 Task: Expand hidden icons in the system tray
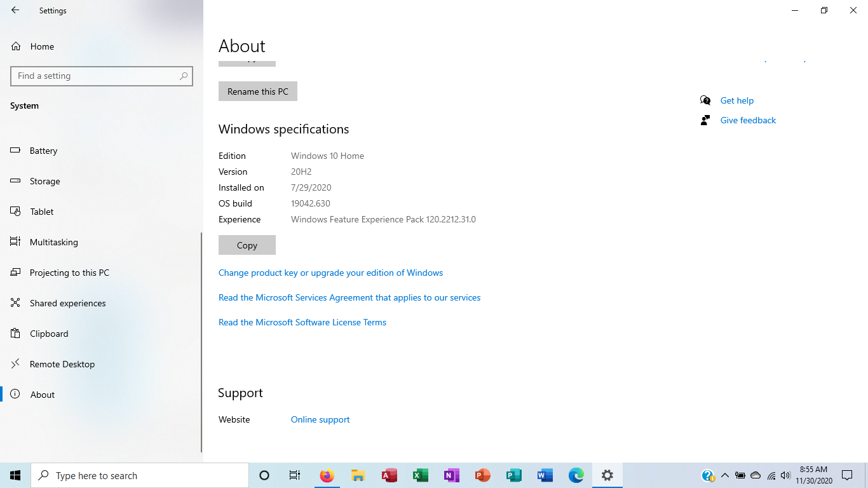coord(724,475)
